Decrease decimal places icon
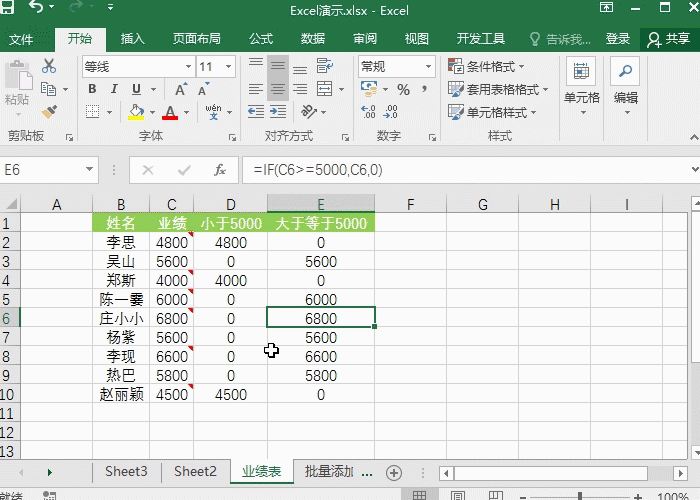Screen dimensions: 700x500 391,112
